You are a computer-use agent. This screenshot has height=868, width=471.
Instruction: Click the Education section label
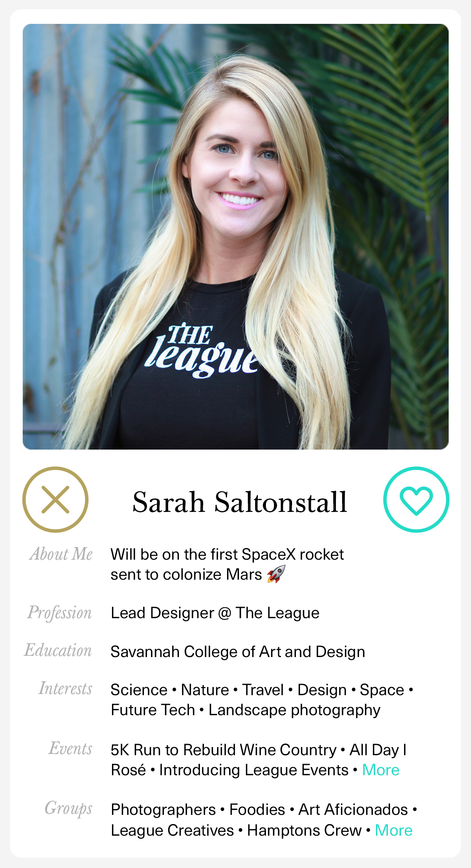pyautogui.click(x=58, y=651)
